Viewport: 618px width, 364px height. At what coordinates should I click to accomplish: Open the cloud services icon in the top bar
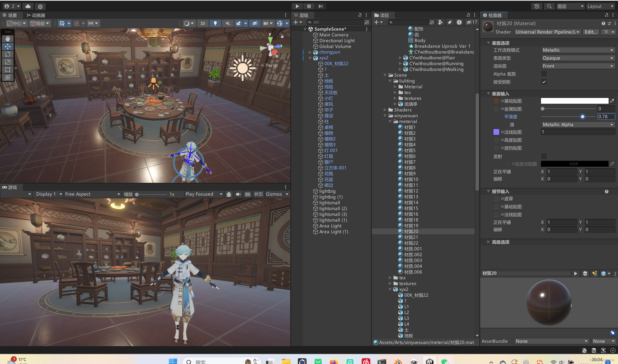[x=28, y=6]
